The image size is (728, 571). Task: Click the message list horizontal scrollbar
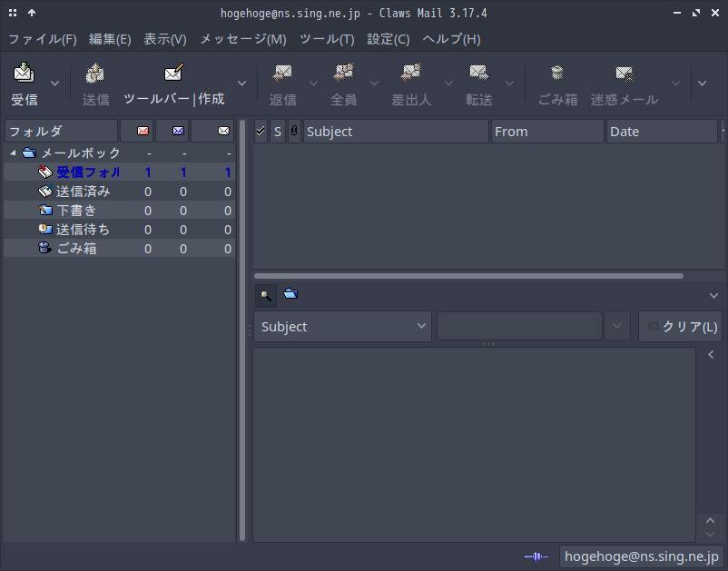tap(468, 276)
